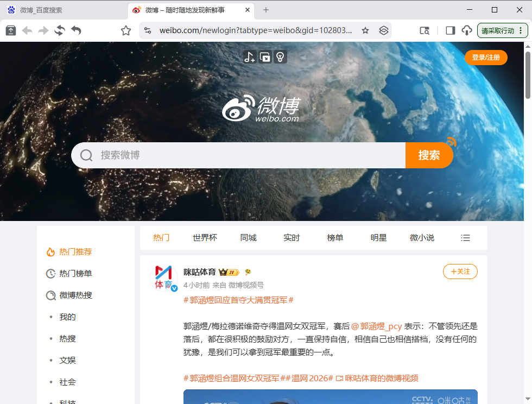This screenshot has width=532, height=404.
Task: Click the orange 搜索 button
Action: (x=429, y=155)
